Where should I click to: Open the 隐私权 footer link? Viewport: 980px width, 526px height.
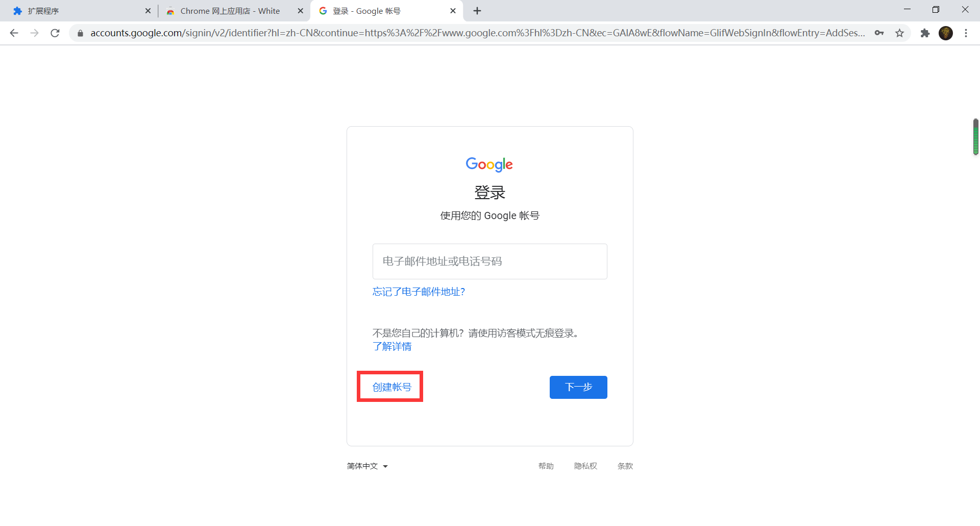tap(585, 466)
